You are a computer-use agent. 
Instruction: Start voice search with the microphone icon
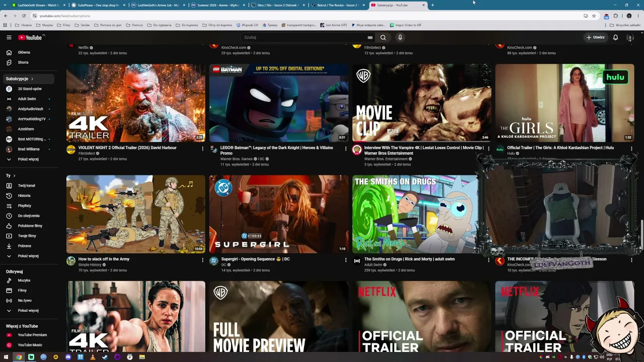[x=400, y=37]
